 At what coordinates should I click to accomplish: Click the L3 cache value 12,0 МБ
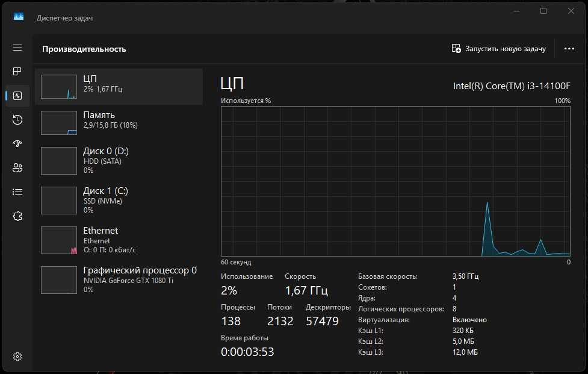click(465, 352)
